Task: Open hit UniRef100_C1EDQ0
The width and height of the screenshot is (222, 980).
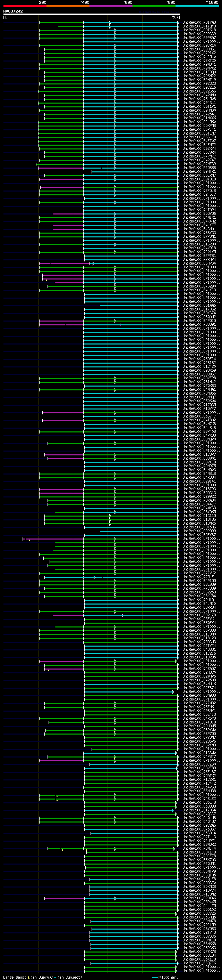Action: coord(199,72)
